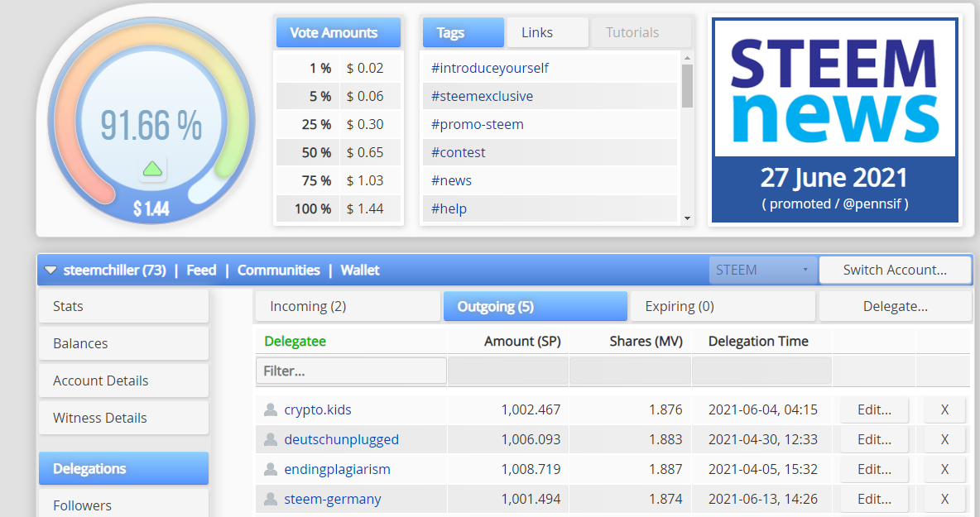Edit the crypto.kids delegation
This screenshot has height=517, width=980.
(874, 409)
